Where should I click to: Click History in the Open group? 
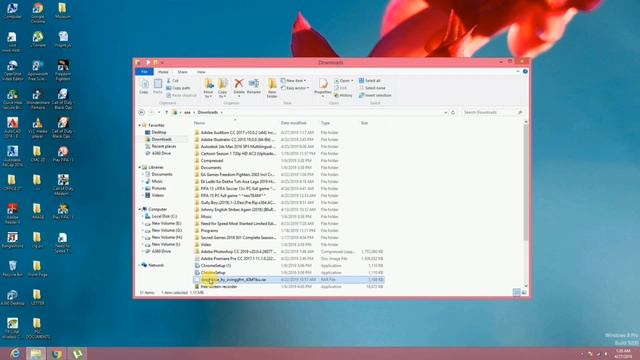(343, 95)
